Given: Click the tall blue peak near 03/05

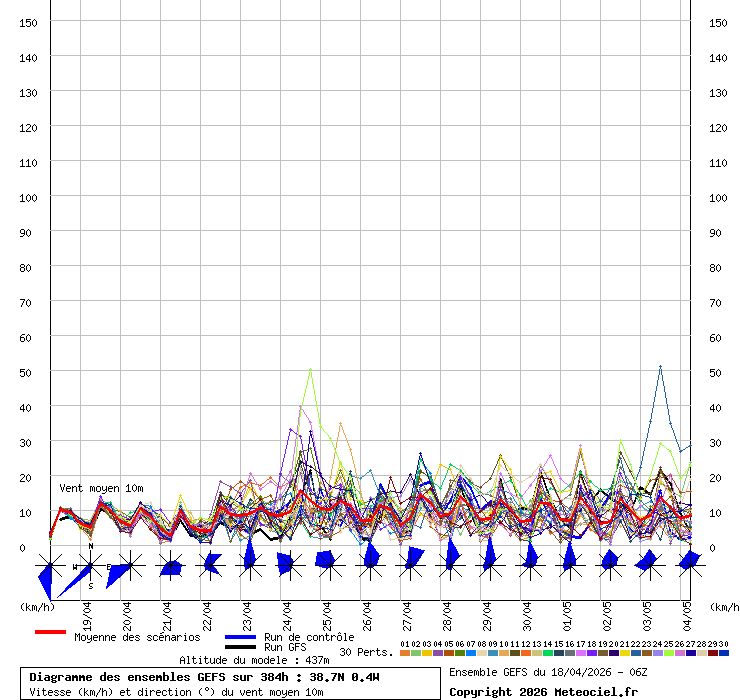Looking at the screenshot, I should [x=660, y=367].
